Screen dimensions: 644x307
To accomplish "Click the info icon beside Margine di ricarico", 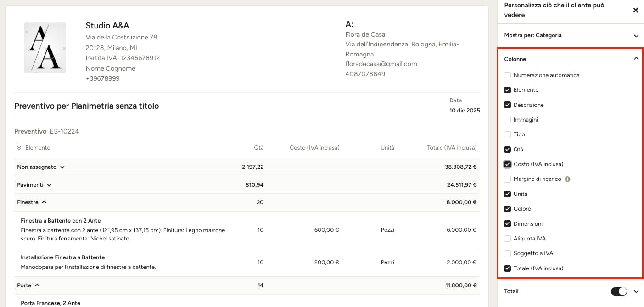I will click(567, 179).
